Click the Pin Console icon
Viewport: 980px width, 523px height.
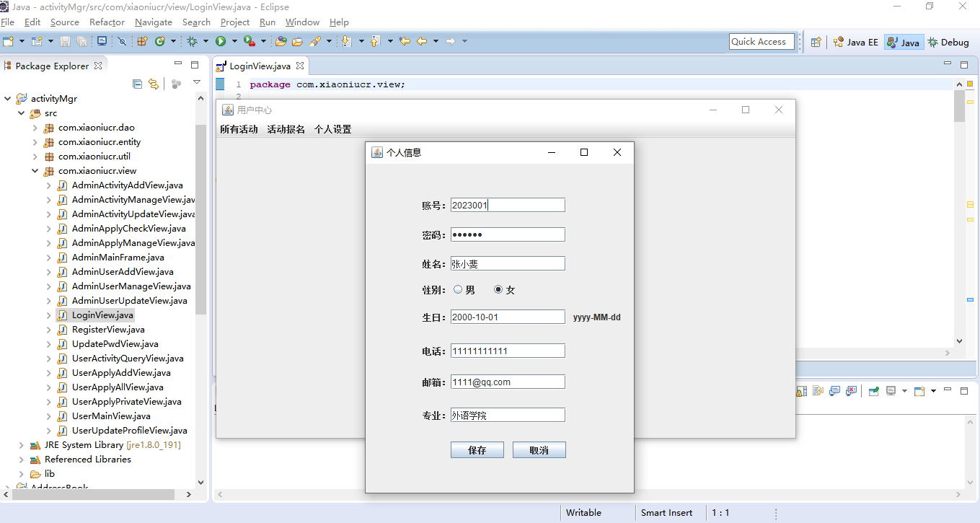(873, 391)
